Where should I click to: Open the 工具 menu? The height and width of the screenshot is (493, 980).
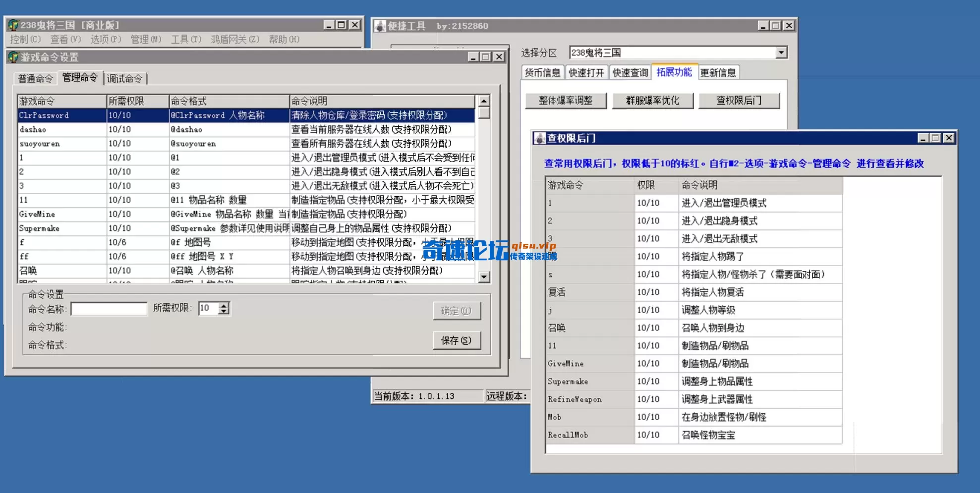point(186,39)
